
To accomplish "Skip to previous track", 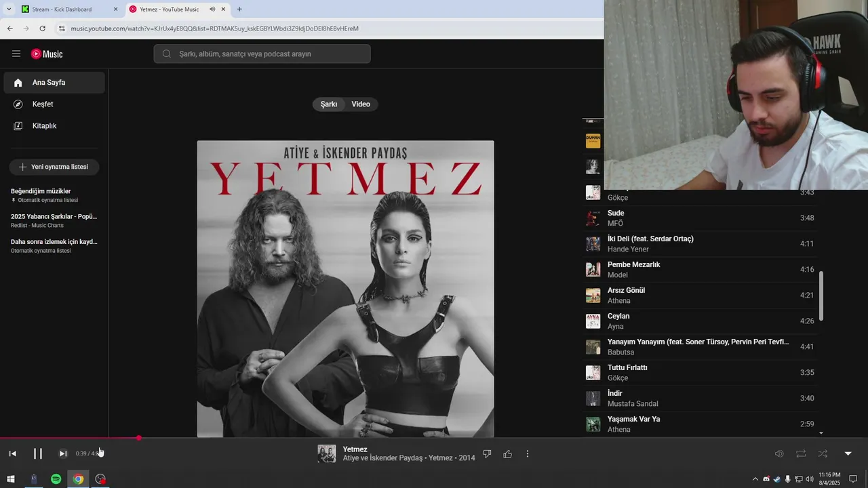I will coord(12,453).
